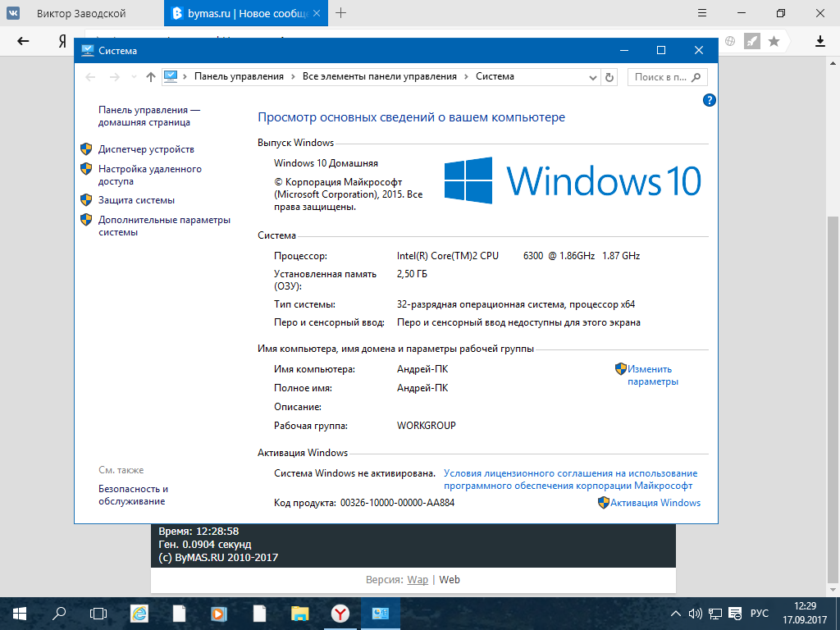Click the bookmark star icon in browser
This screenshot has width=840, height=630.
pyautogui.click(x=774, y=41)
